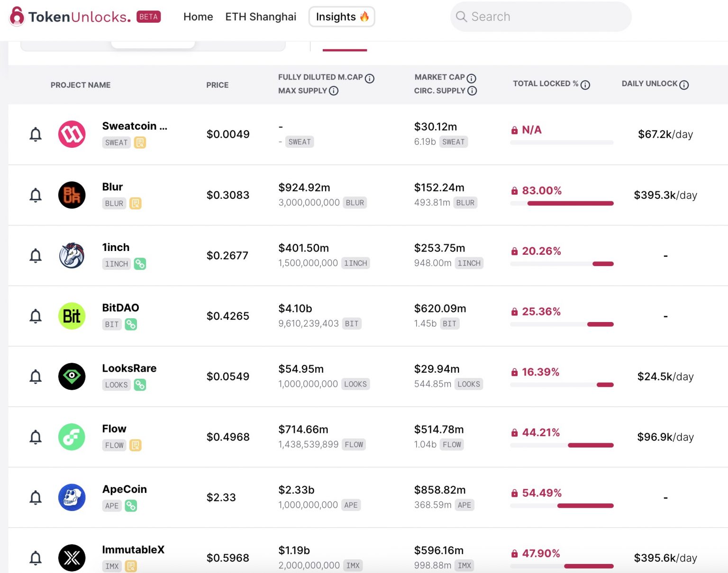Viewport: 728px width, 573px height.
Task: Click the yellow document badge next to BLUR
Action: pyautogui.click(x=136, y=203)
